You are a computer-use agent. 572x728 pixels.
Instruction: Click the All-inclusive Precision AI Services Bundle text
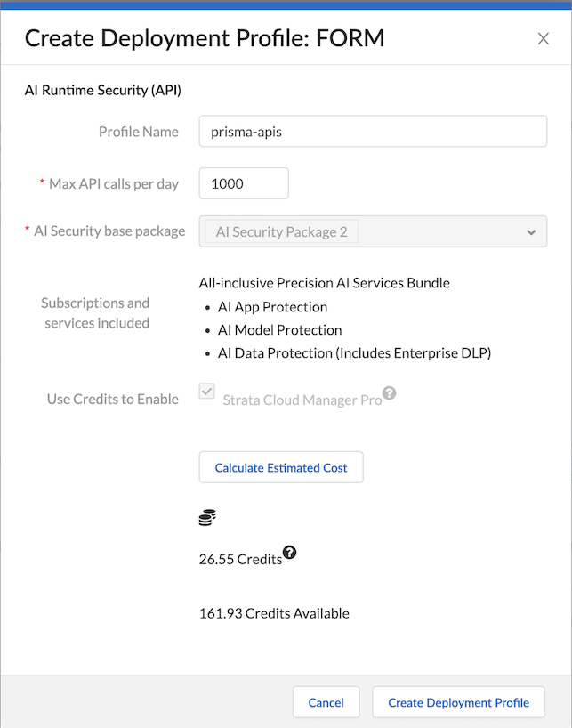tap(324, 283)
